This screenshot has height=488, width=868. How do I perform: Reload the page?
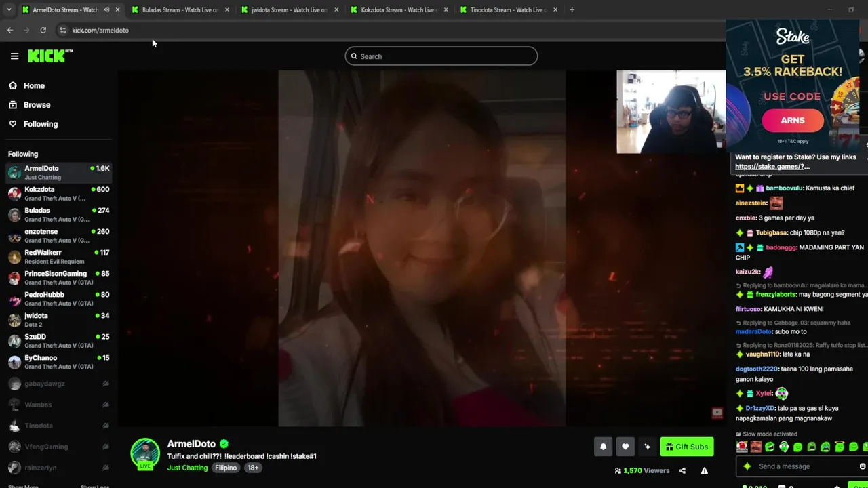pos(43,30)
